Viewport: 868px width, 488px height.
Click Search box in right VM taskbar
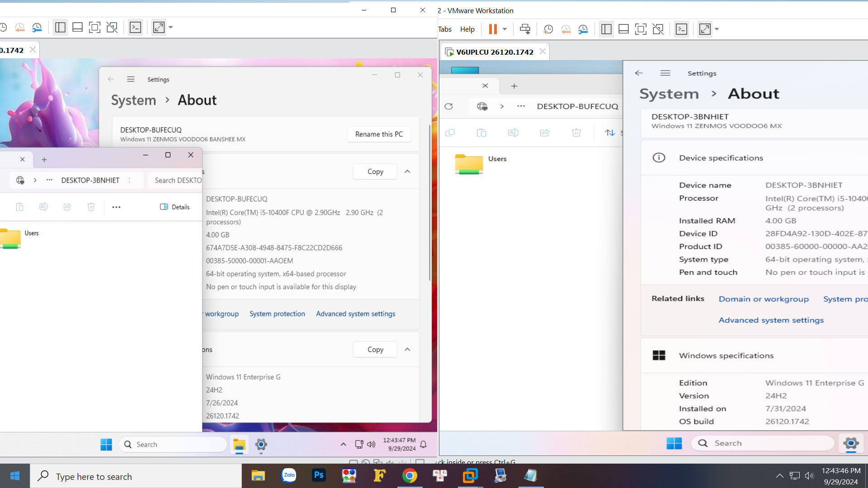[763, 443]
